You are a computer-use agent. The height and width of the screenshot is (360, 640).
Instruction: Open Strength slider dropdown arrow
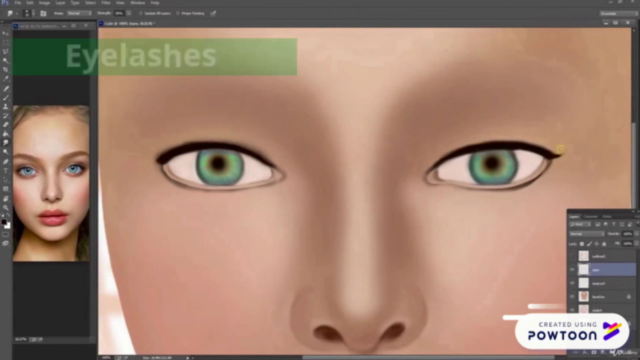click(129, 13)
